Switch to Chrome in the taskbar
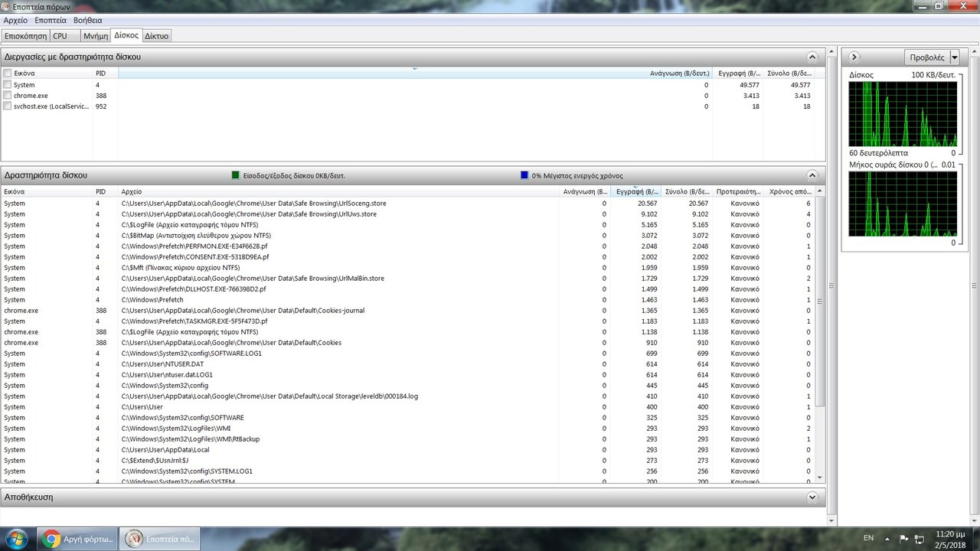The image size is (980, 551). coord(77,538)
